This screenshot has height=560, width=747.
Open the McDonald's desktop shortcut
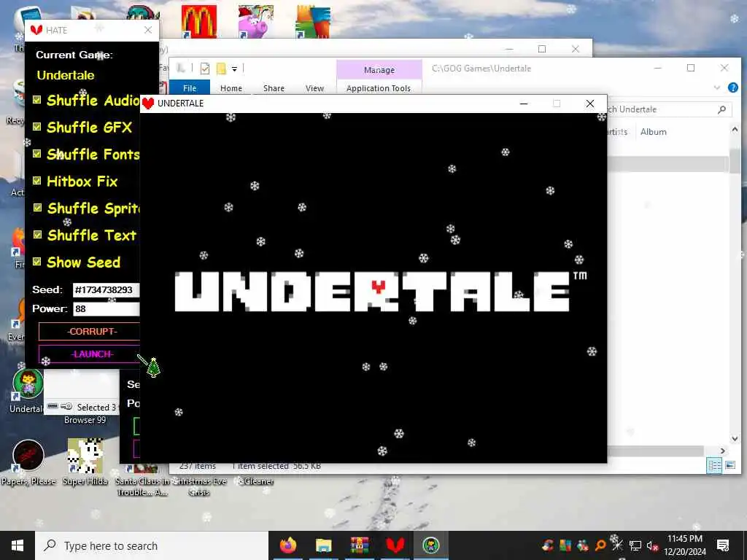199,21
